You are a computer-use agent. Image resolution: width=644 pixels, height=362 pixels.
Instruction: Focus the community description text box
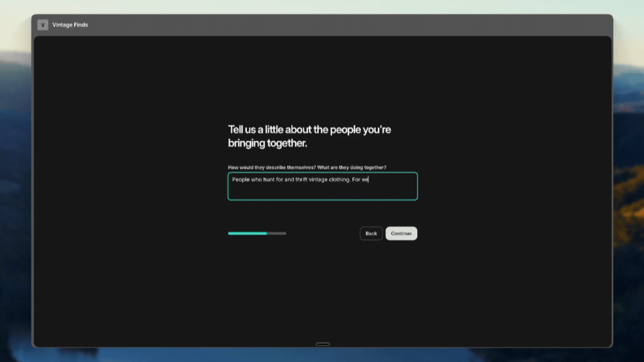[x=323, y=187]
